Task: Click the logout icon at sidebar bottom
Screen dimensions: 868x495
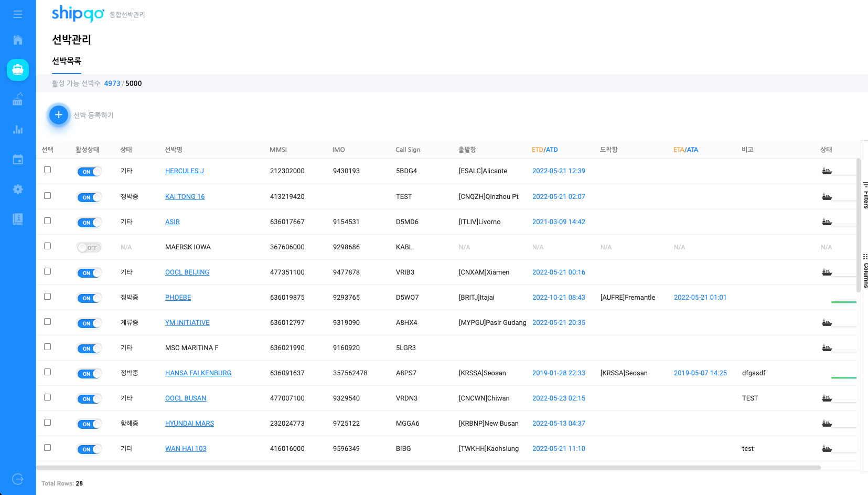Action: pos(18,479)
